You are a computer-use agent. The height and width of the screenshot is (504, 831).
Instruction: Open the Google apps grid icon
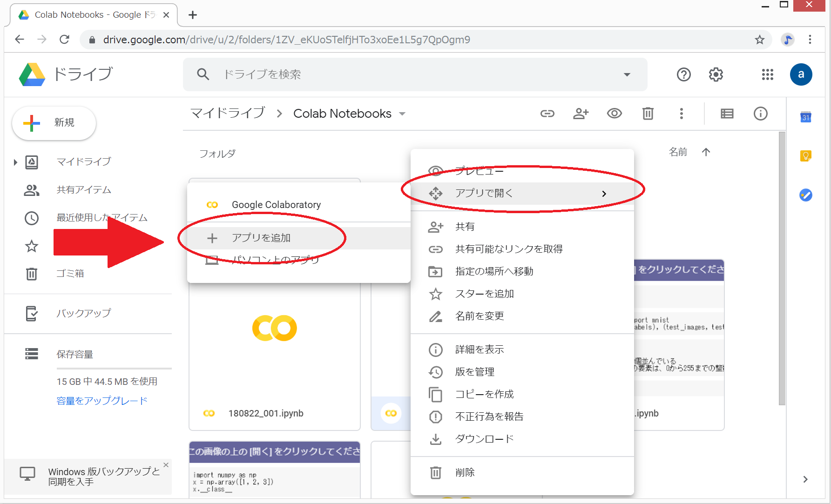coord(767,74)
